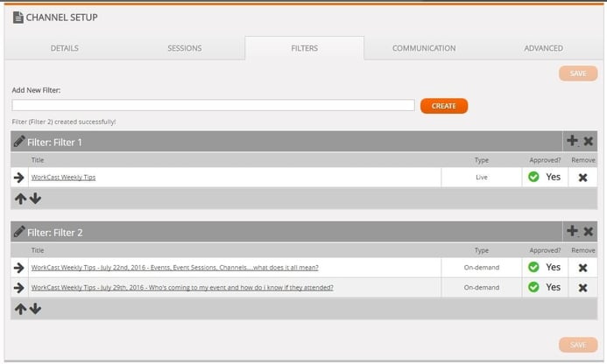Click On-demand type cell for July 29th session
The width and height of the screenshot is (607, 364).
(482, 287)
